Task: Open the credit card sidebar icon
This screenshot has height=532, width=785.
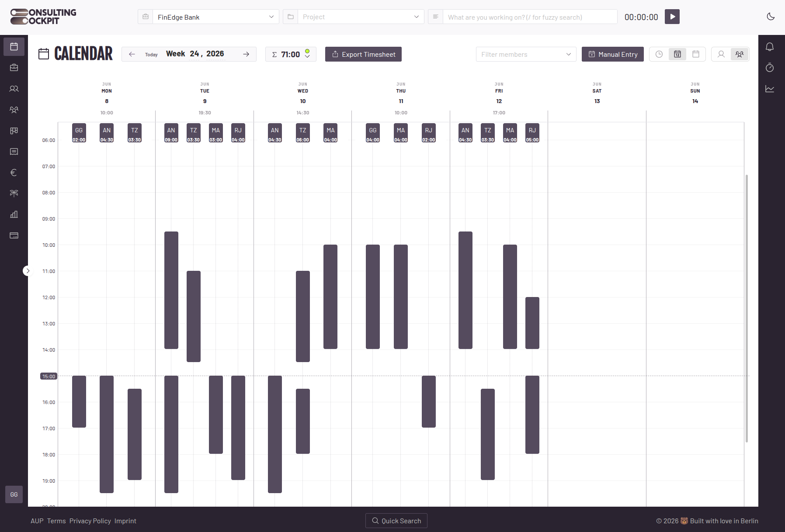Action: point(14,235)
